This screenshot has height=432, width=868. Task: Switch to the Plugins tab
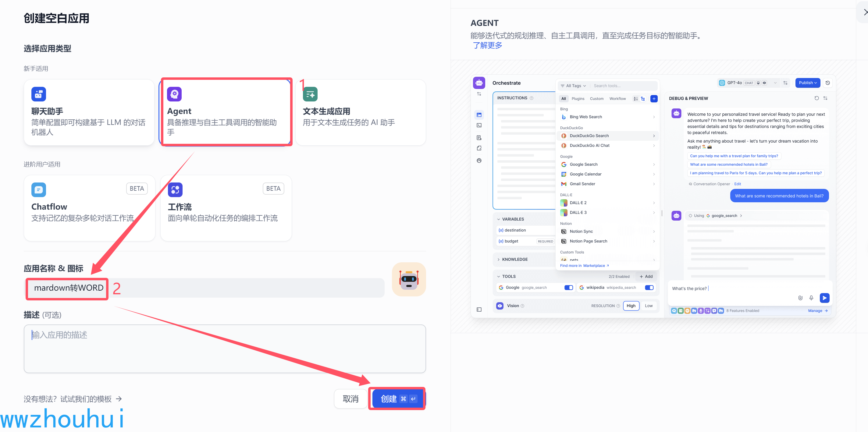(578, 99)
